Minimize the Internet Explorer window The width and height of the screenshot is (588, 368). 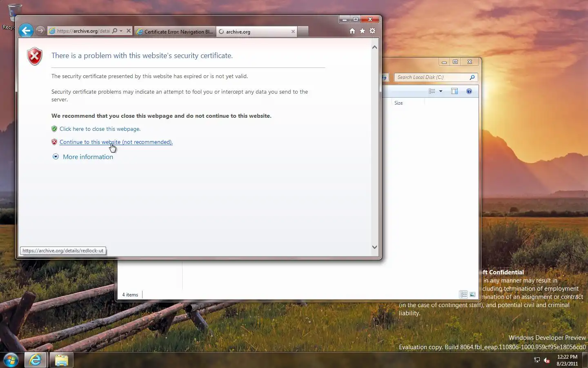click(345, 19)
